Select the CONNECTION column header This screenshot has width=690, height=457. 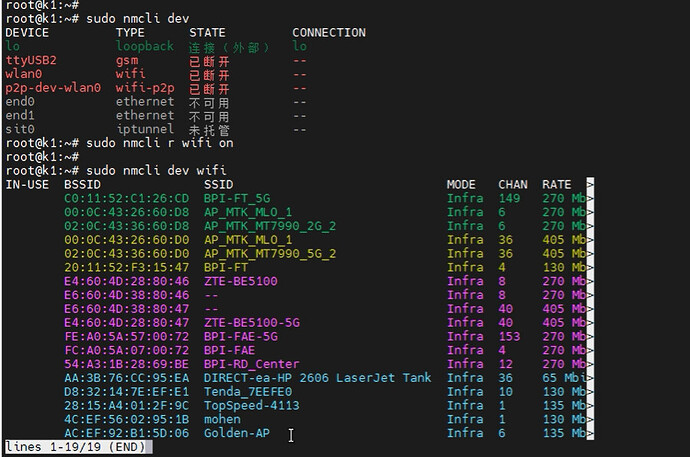pos(329,33)
